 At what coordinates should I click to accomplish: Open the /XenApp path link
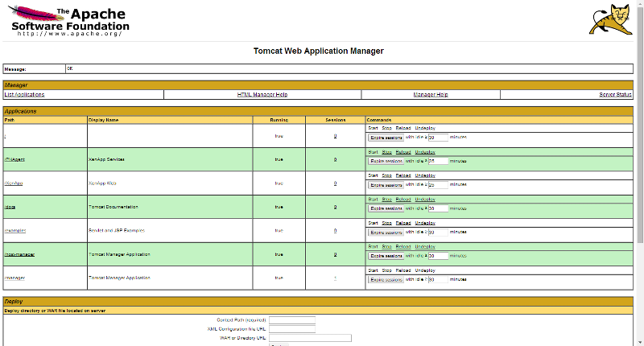(x=13, y=183)
